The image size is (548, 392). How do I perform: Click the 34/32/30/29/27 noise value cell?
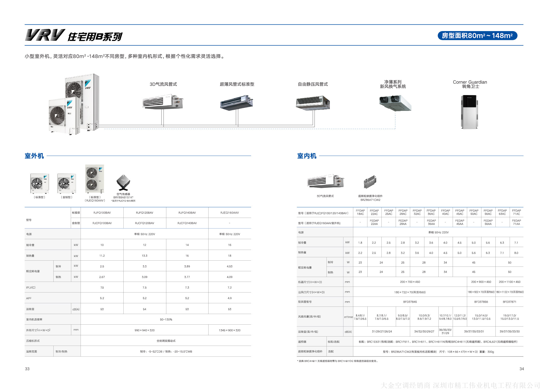424,332
